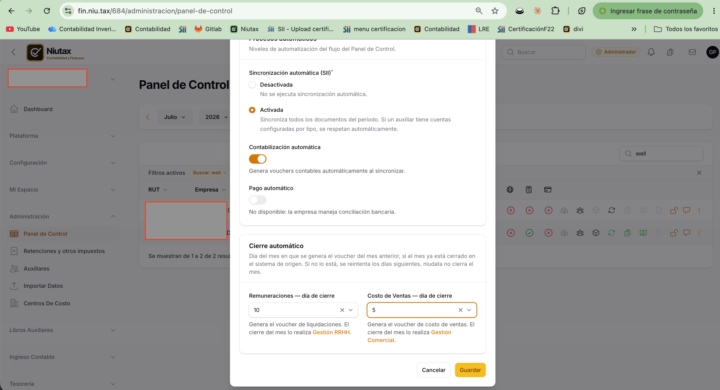Viewport: 720px width, 390px height.
Task: Open the Gitlab bookmark
Action: point(208,29)
